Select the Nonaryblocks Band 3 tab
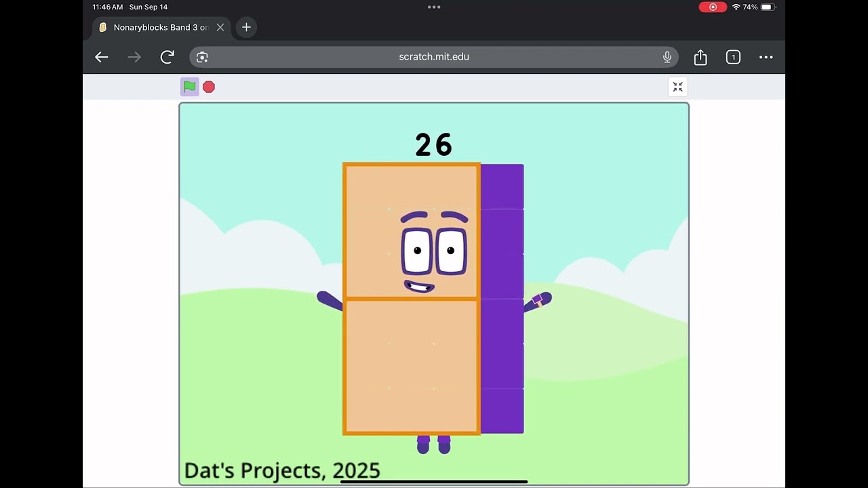This screenshot has height=488, width=868. coord(161,27)
